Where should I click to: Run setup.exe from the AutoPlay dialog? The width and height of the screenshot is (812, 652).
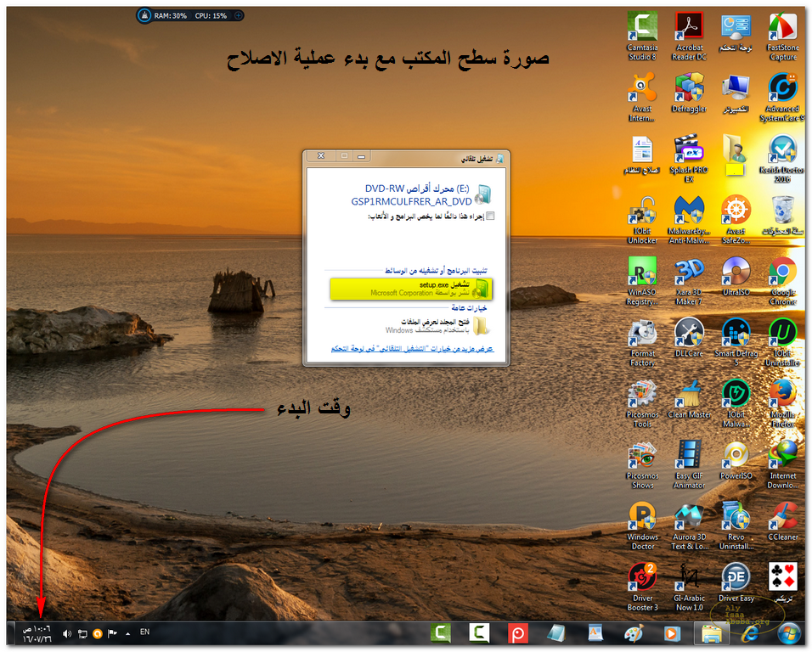(412, 288)
